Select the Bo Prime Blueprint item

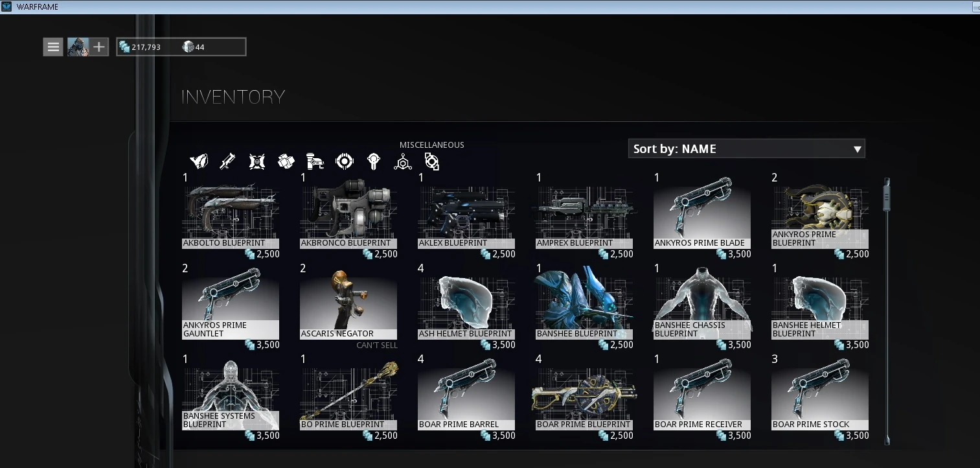348,395
